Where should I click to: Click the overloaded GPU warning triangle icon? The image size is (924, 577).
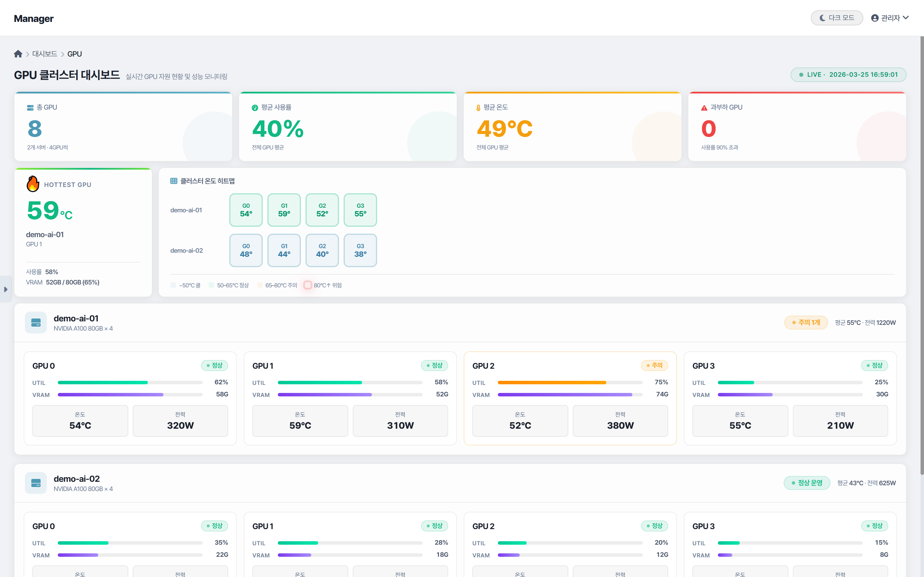(704, 108)
